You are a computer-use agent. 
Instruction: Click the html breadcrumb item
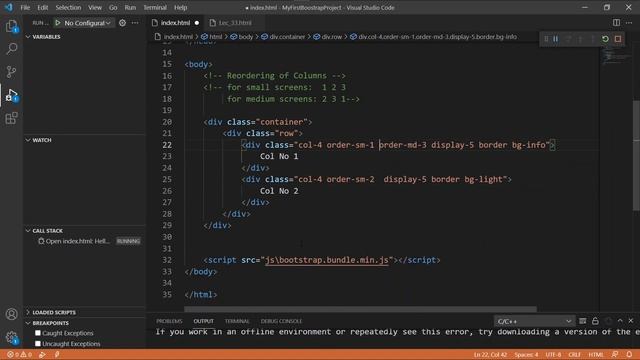[212, 37]
